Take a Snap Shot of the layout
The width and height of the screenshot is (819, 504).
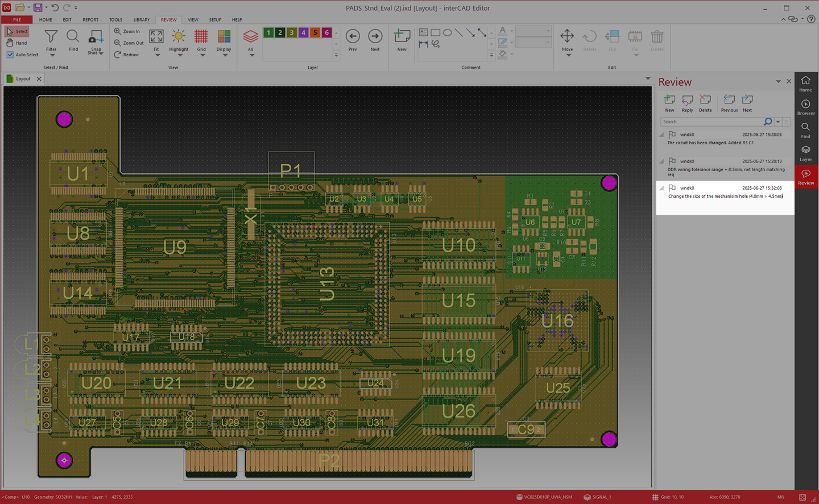(96, 41)
